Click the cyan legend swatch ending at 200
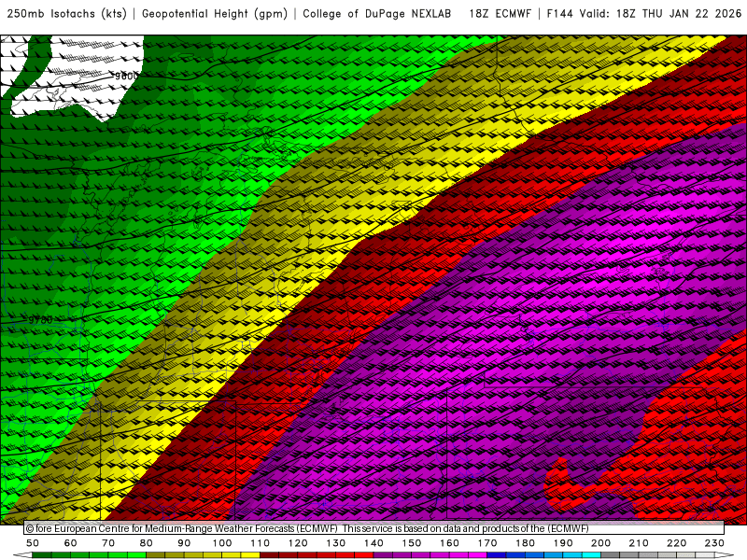747x560 pixels. click(x=591, y=555)
